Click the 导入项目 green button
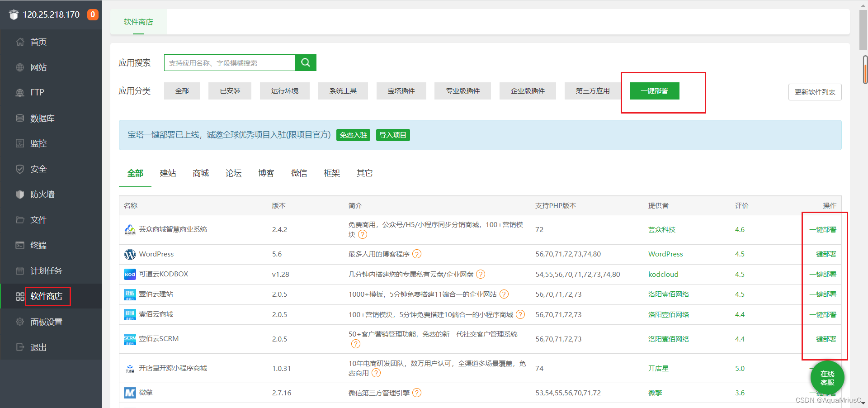Screen dimensions: 868x408 tap(393, 135)
